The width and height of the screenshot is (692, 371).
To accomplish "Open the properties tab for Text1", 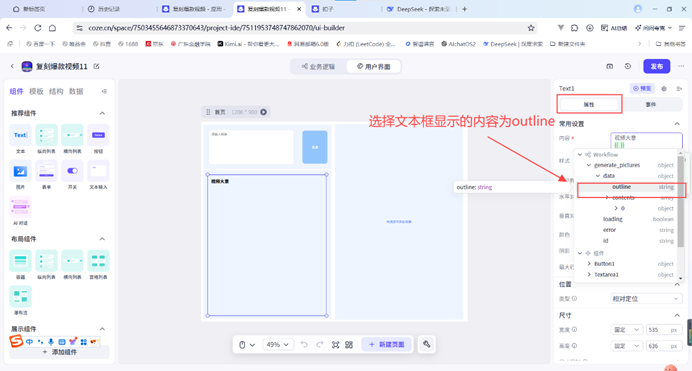I will pos(589,105).
